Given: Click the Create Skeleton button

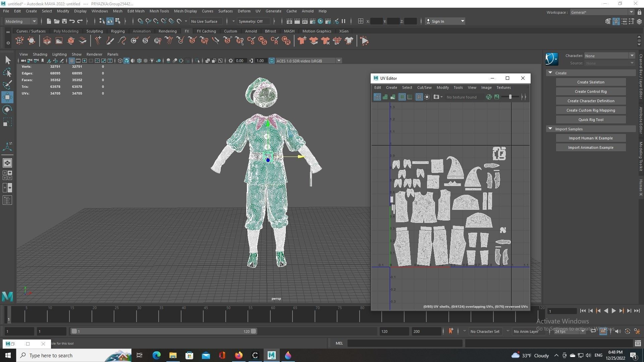Looking at the screenshot, I should [x=591, y=82].
